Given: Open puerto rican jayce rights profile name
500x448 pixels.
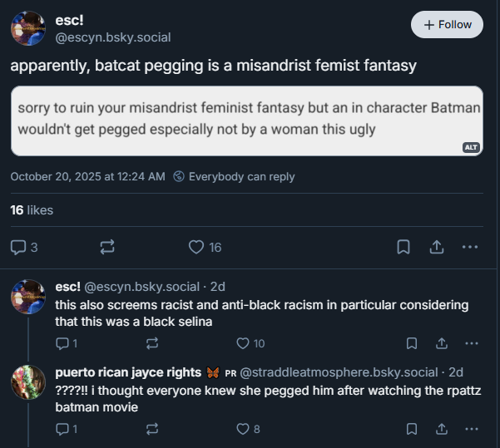Looking at the screenshot, I should (x=128, y=372).
